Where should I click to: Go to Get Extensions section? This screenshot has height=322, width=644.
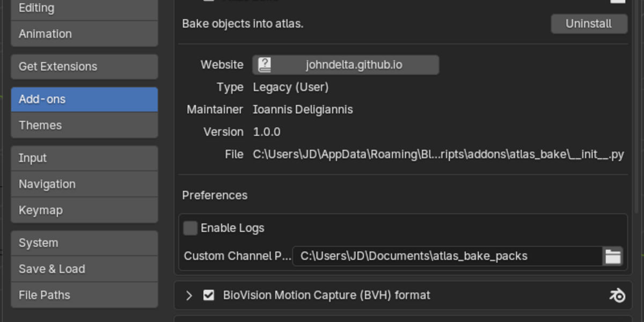pos(84,67)
